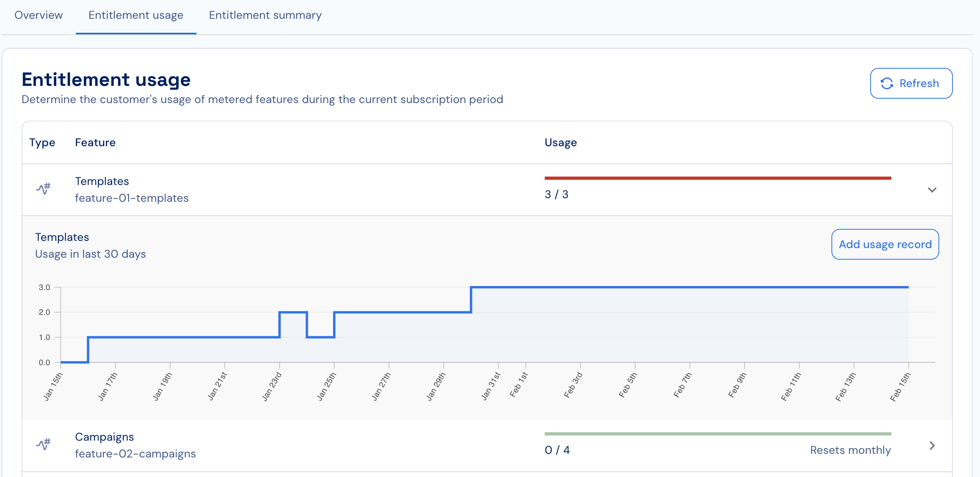Click the metered icon beside Campaigns
This screenshot has height=477, width=980.
click(43, 444)
